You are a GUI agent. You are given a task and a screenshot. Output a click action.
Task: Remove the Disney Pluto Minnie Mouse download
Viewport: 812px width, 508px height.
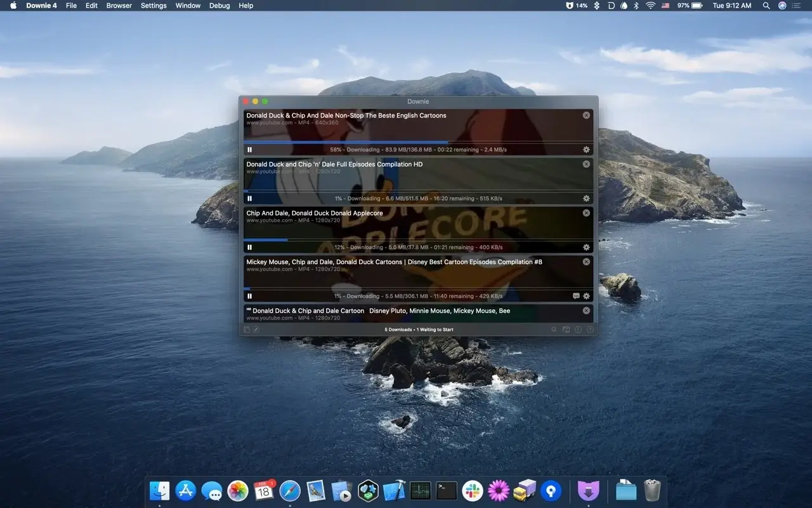point(586,311)
